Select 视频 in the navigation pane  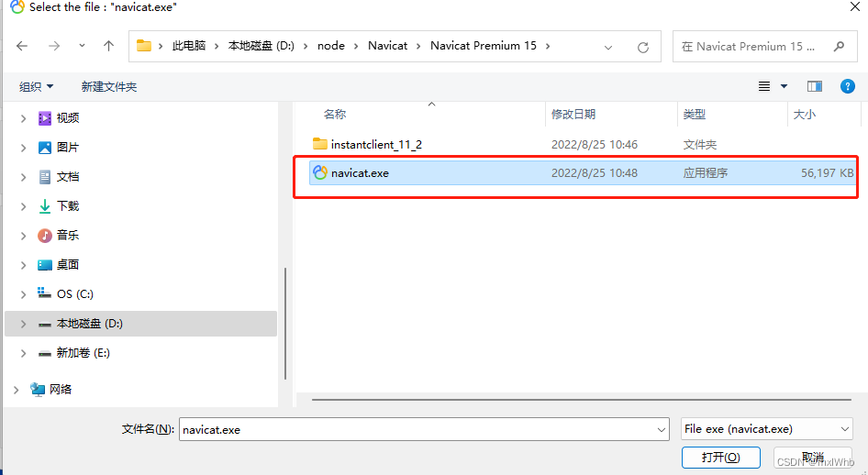(68, 117)
